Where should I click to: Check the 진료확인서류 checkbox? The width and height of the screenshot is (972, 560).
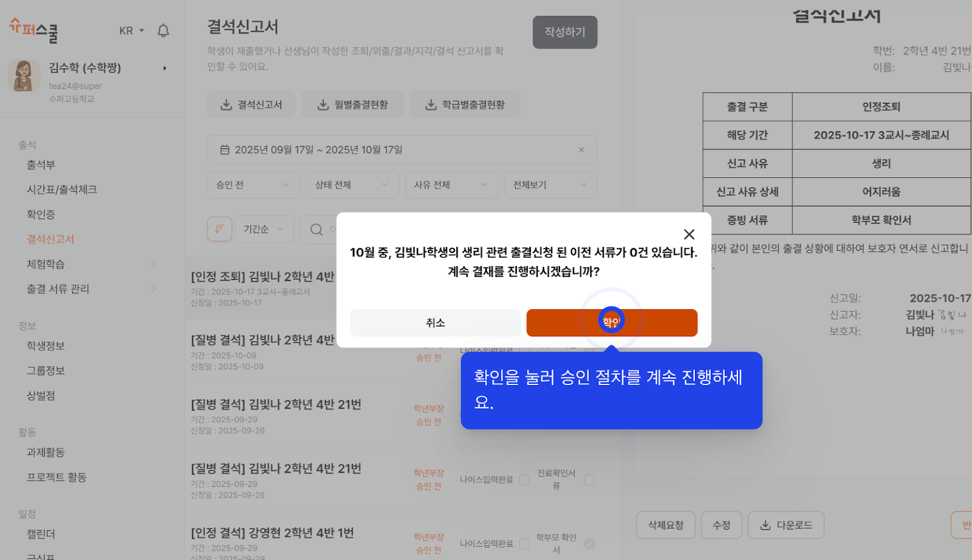[589, 480]
